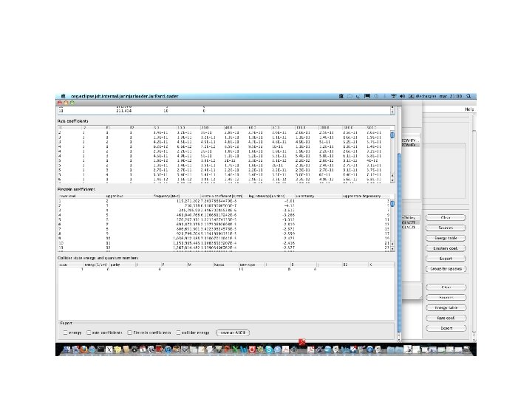Image resolution: width=532 pixels, height=399 pixels.
Task: Open the red O app in dock
Action: tap(252, 349)
